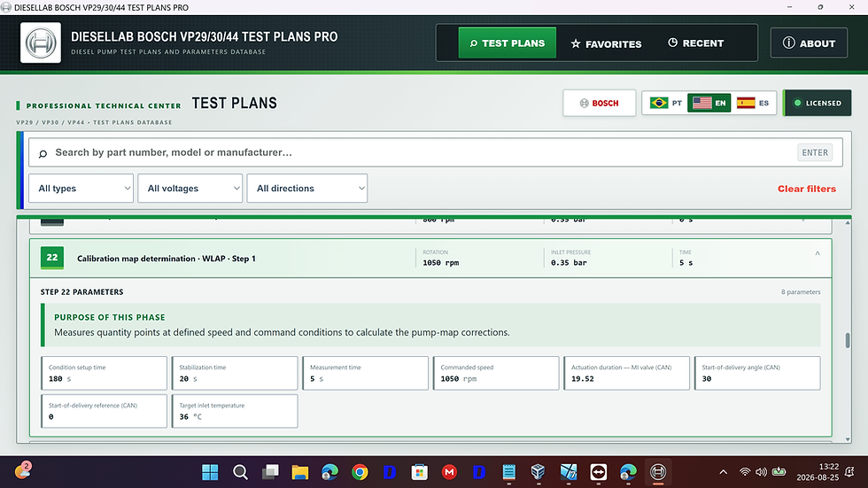Viewport: 868px width, 488px height.
Task: Click the vertical scrollbar thumb
Action: (x=848, y=340)
